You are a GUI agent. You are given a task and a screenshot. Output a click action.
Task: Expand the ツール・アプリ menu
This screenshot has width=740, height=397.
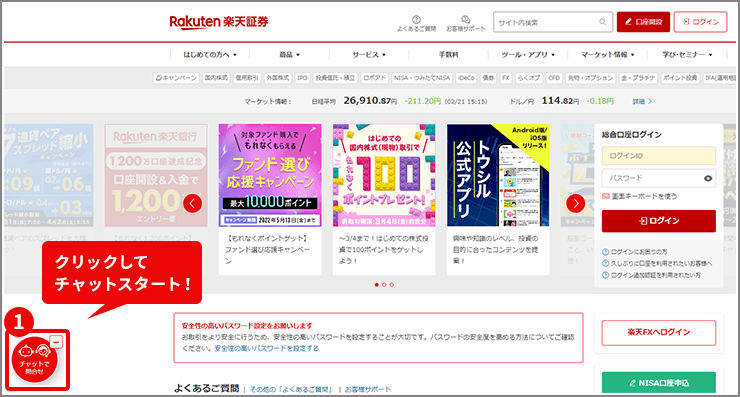click(528, 55)
